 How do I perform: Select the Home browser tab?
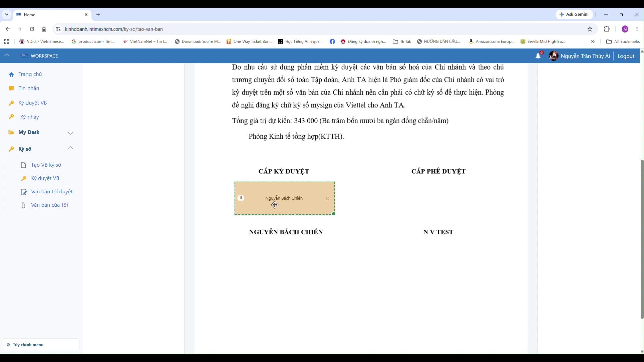(52, 15)
